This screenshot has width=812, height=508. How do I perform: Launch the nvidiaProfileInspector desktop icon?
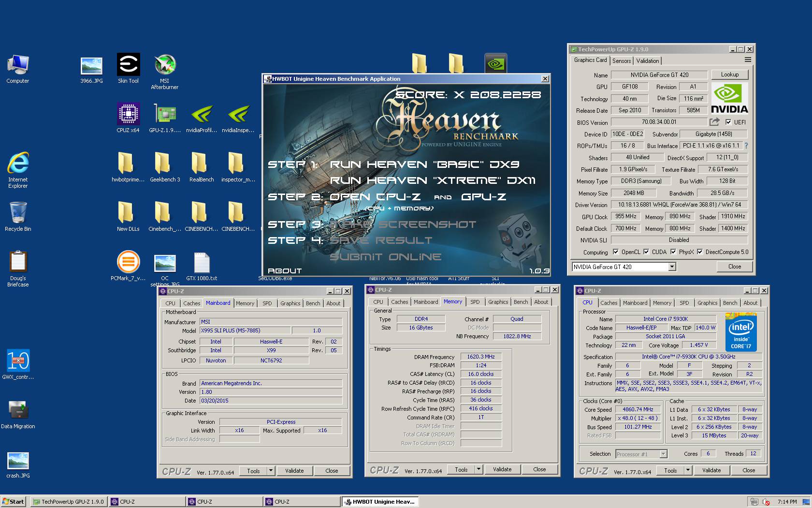[x=202, y=118]
